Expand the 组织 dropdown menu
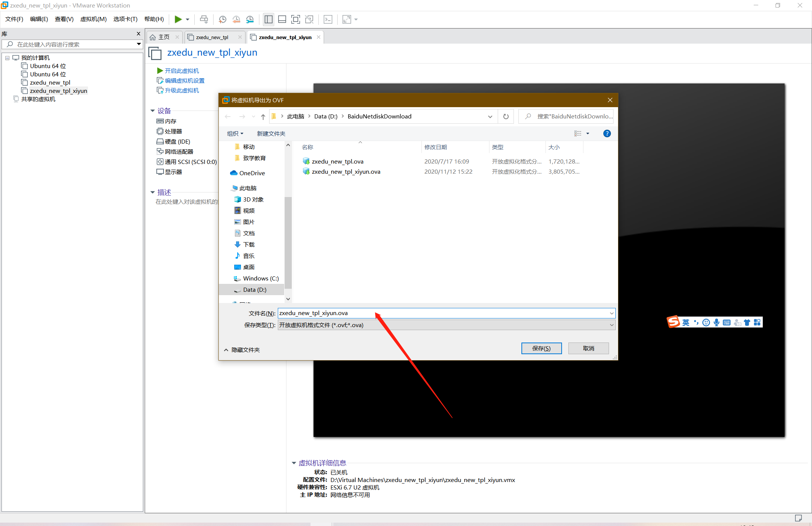The width and height of the screenshot is (812, 526). 235,133
